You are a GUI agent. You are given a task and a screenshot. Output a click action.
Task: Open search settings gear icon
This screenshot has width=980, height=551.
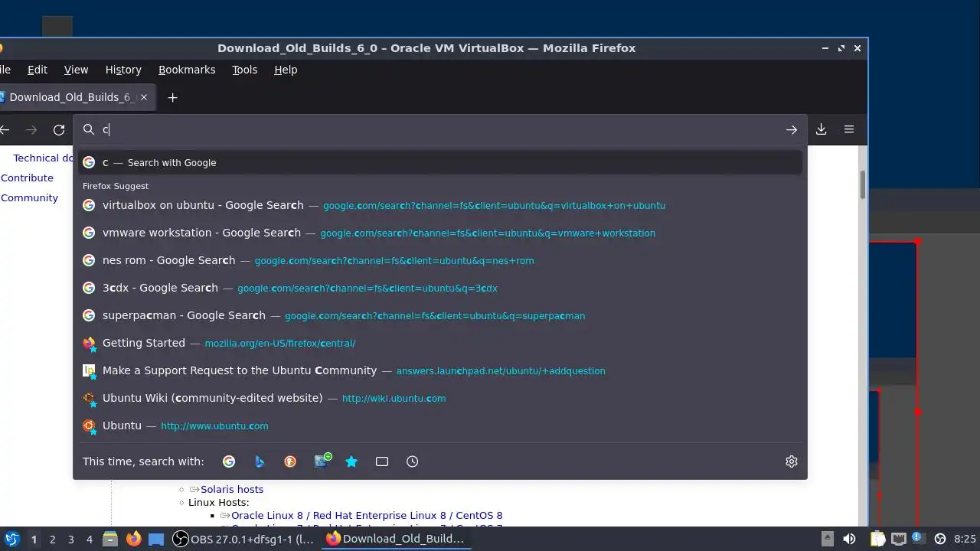[792, 461]
